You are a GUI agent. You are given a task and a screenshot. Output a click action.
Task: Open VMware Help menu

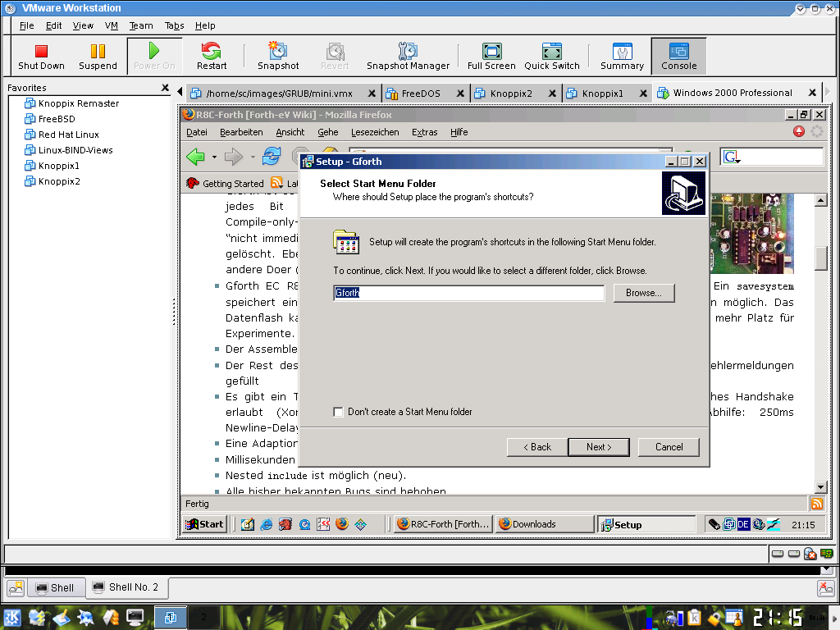[205, 25]
